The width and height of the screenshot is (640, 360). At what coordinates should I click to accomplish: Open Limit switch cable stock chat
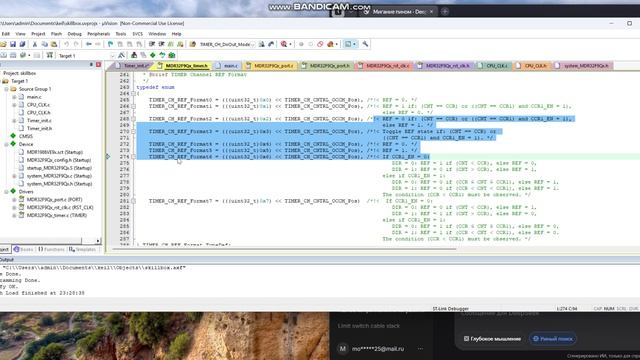tap(369, 326)
